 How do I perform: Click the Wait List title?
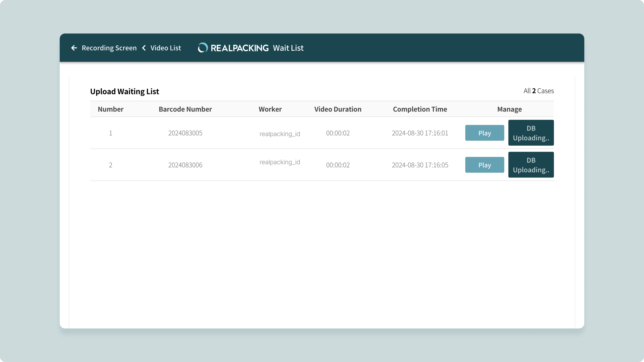pos(288,48)
